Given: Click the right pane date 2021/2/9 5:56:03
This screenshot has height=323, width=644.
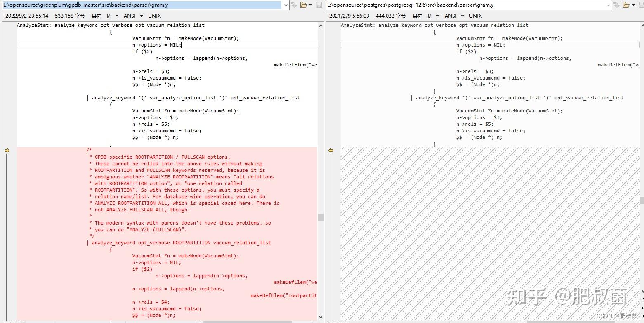Looking at the screenshot, I should click(x=349, y=16).
